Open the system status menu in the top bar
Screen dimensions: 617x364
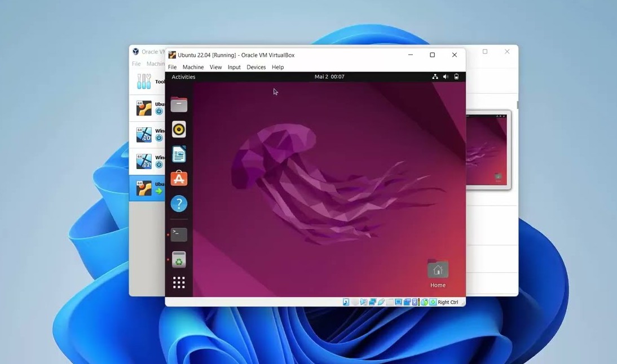pos(446,77)
